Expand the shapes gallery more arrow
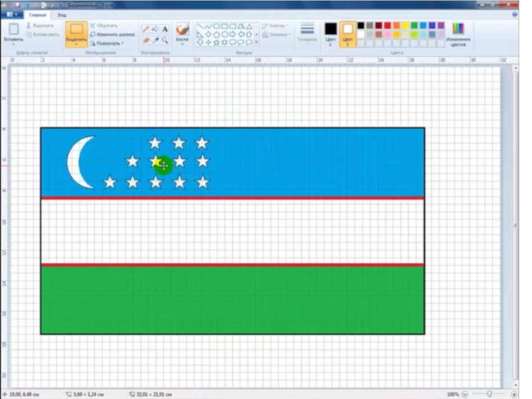This screenshot has width=532, height=399. point(256,43)
